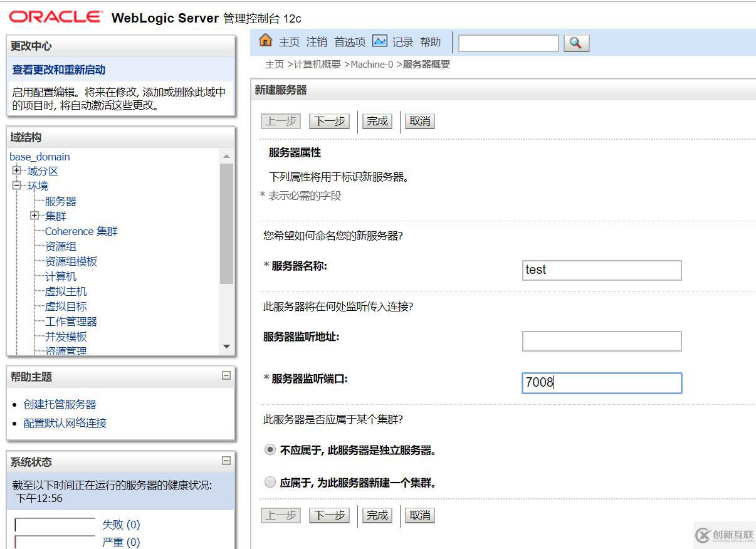
Task: Open 主页 in the top toolbar
Action: click(290, 42)
